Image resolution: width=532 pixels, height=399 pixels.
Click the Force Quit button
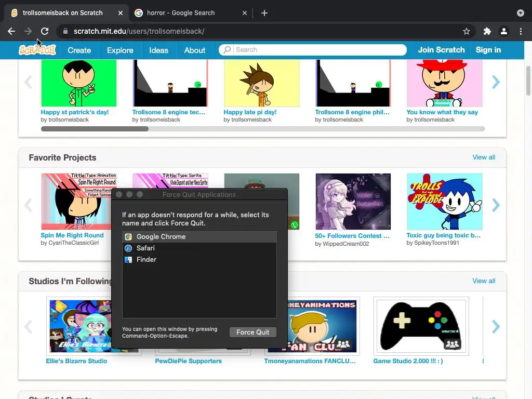253,332
